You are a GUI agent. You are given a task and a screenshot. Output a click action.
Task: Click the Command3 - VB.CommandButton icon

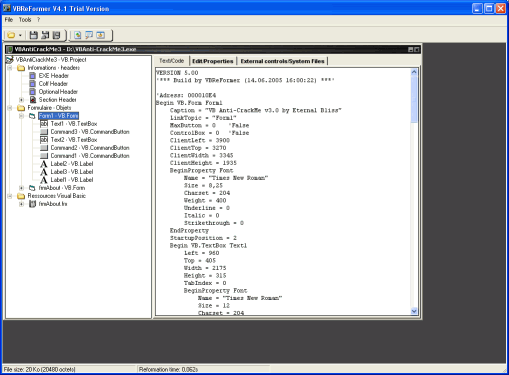point(44,132)
